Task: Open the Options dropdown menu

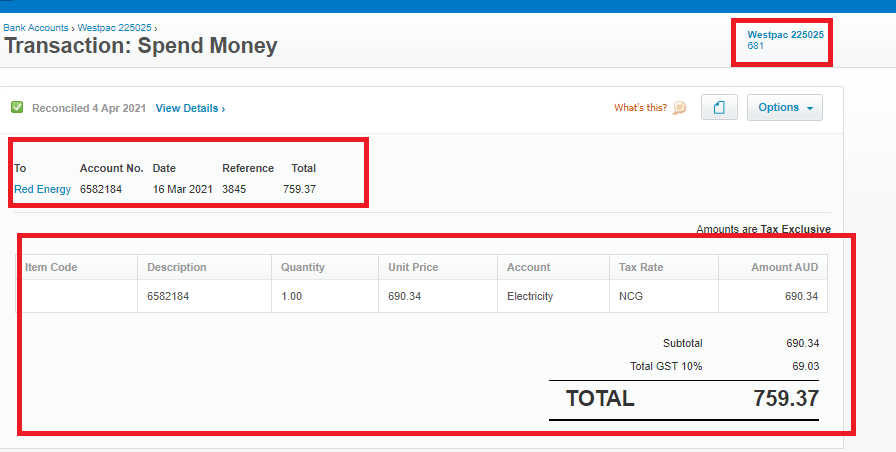Action: coord(785,107)
